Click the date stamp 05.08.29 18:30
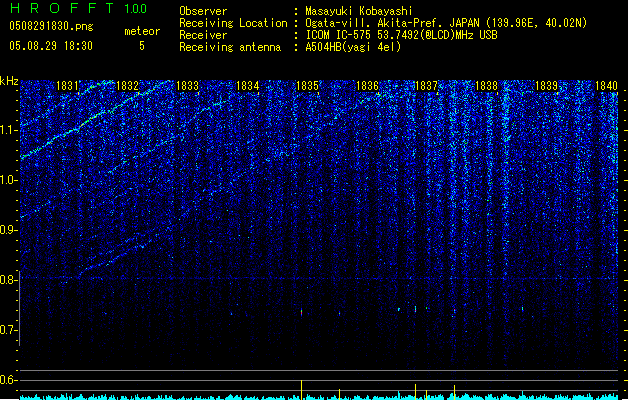Screen dimensions: 629x400 [51, 46]
